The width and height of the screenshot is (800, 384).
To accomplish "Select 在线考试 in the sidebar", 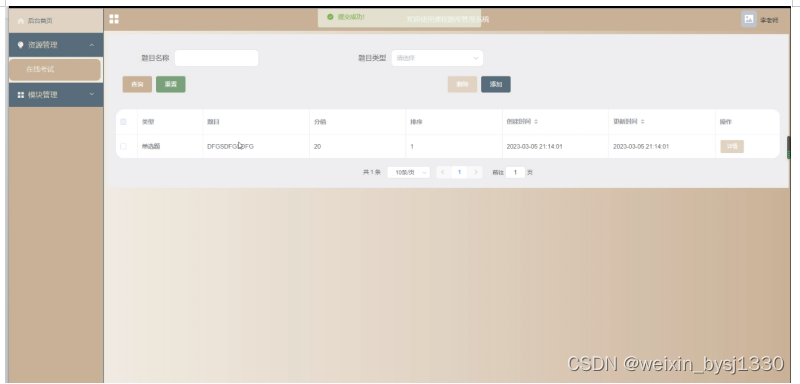I will tap(55, 69).
